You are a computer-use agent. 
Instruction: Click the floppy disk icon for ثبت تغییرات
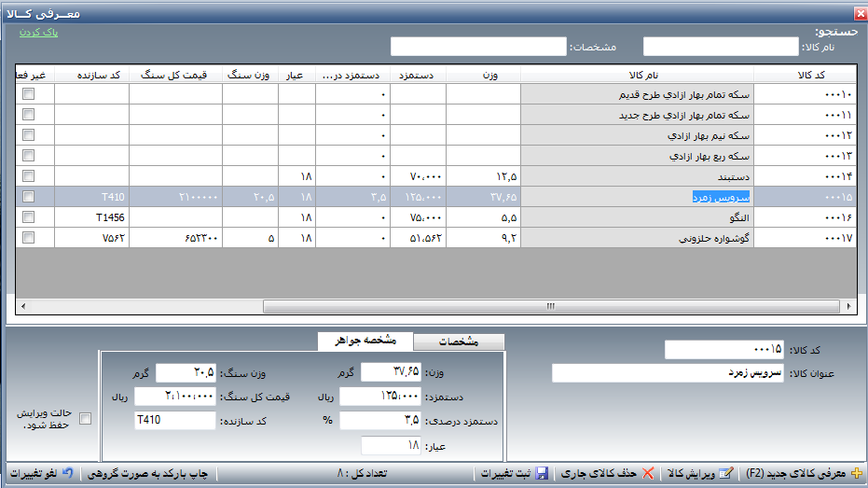click(x=542, y=474)
